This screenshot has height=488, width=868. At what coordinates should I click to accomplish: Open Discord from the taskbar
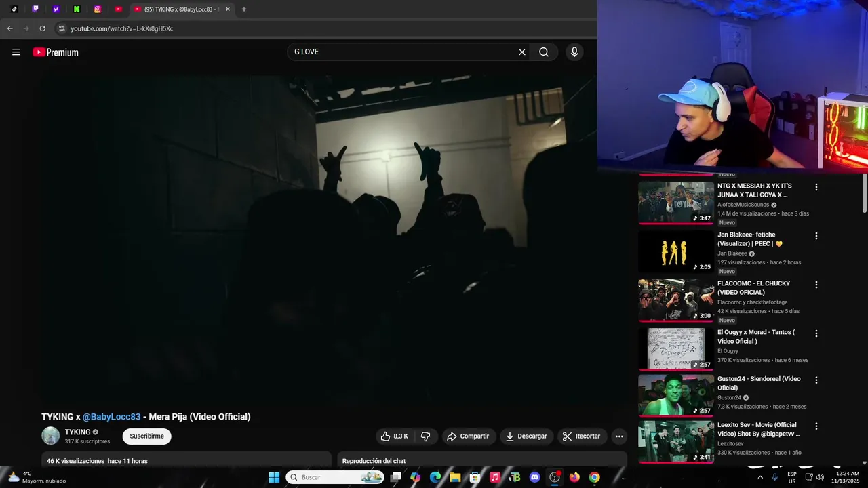coord(535,477)
